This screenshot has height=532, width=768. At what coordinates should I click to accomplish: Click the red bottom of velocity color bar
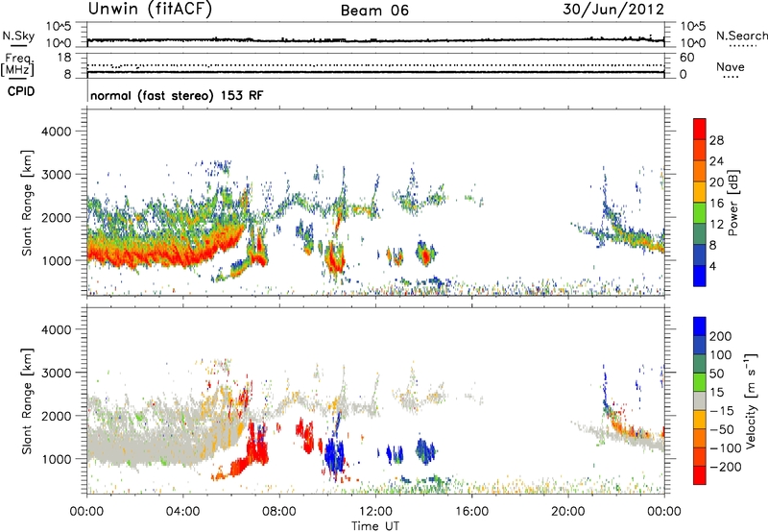tap(700, 475)
